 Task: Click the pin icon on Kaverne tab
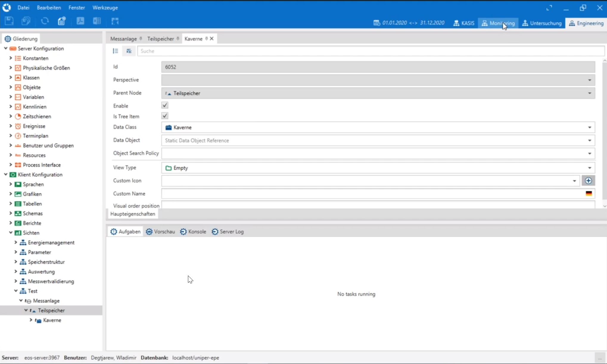point(206,39)
